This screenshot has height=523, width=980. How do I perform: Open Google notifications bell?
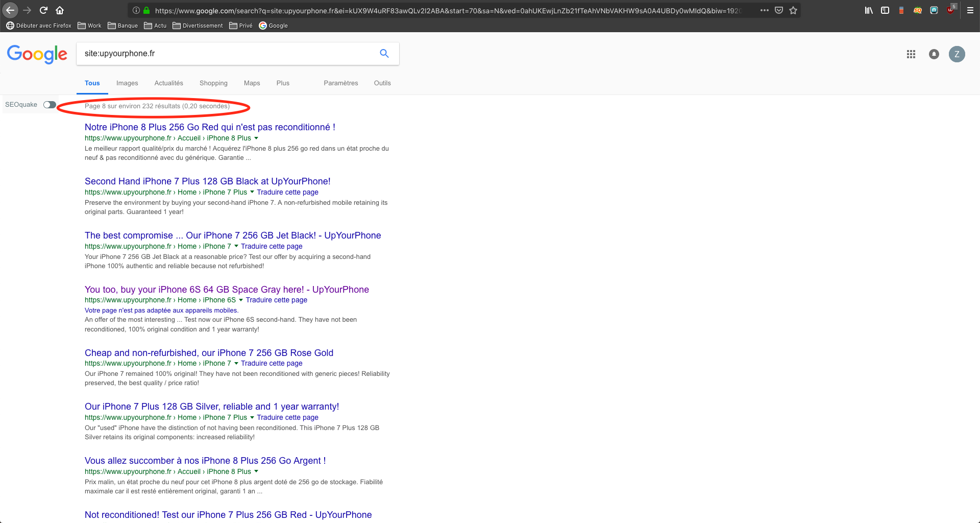click(x=934, y=54)
